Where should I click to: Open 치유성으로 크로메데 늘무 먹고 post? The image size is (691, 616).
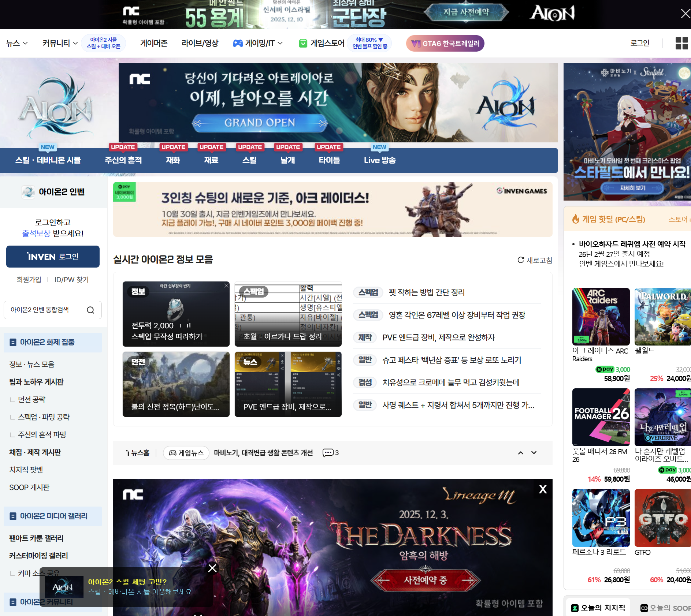[451, 382]
